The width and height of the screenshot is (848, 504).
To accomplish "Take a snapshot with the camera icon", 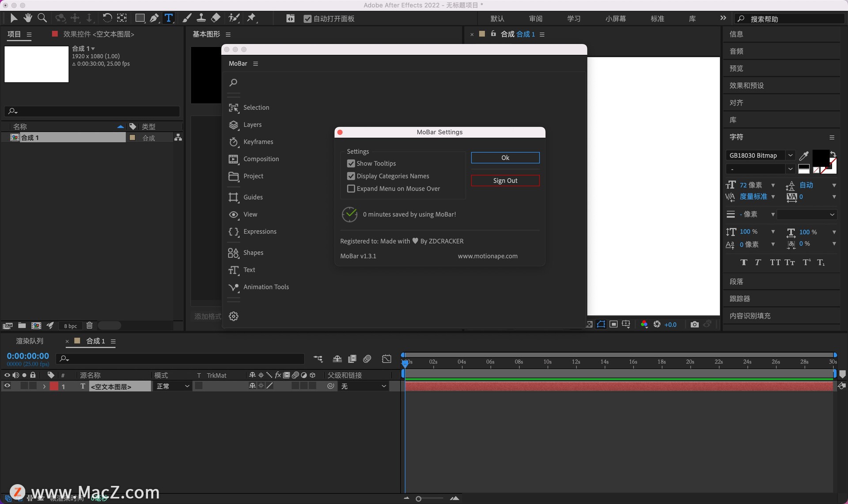I will click(694, 324).
